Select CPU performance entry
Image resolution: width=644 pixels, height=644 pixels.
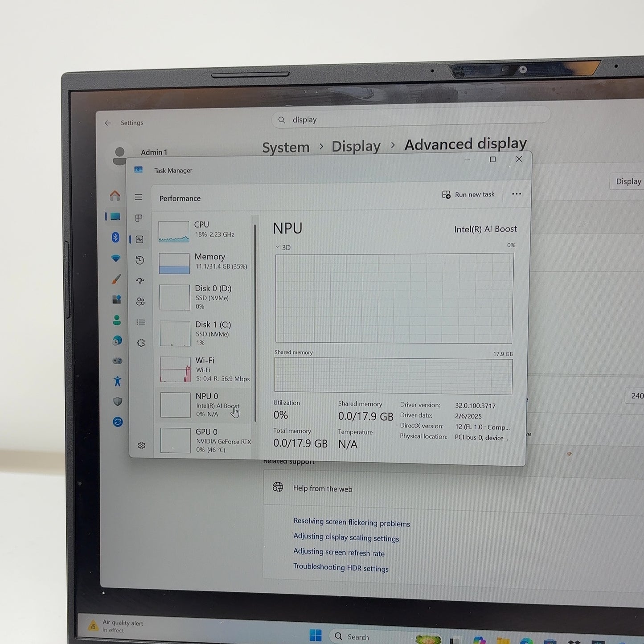point(204,230)
